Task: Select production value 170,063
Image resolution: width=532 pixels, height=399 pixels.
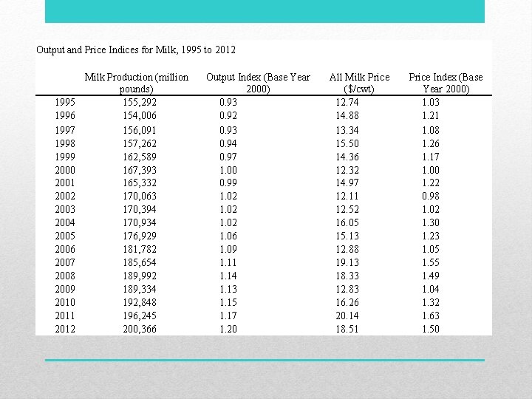Action: pyautogui.click(x=140, y=196)
